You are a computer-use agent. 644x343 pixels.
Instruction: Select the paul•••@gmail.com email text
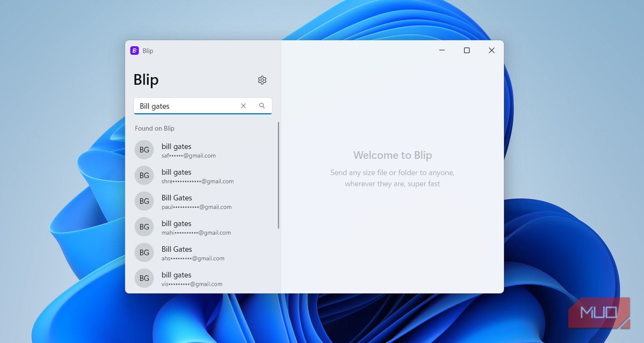click(x=197, y=207)
